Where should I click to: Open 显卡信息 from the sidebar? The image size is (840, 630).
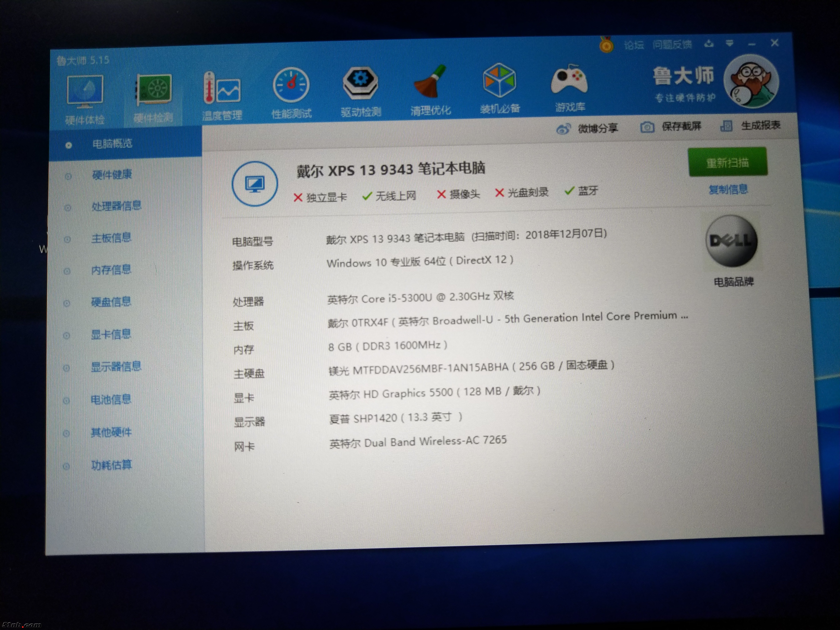111,335
